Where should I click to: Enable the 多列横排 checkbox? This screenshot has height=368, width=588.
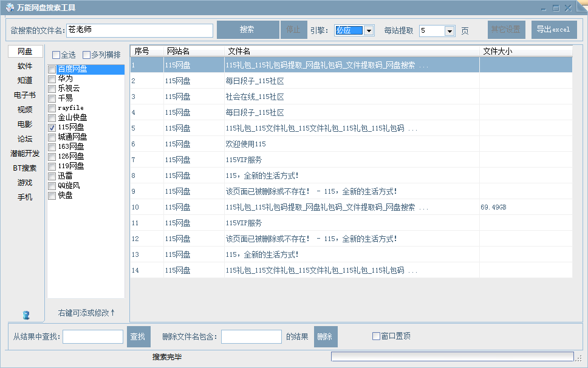[86, 55]
